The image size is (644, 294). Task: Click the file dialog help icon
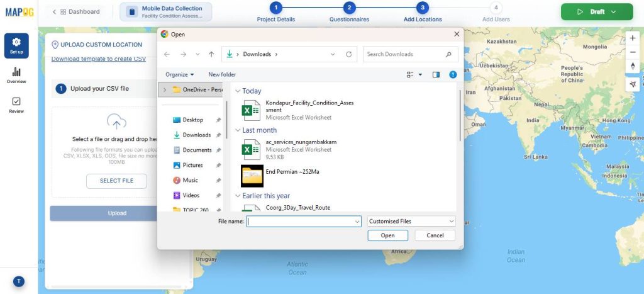click(452, 74)
